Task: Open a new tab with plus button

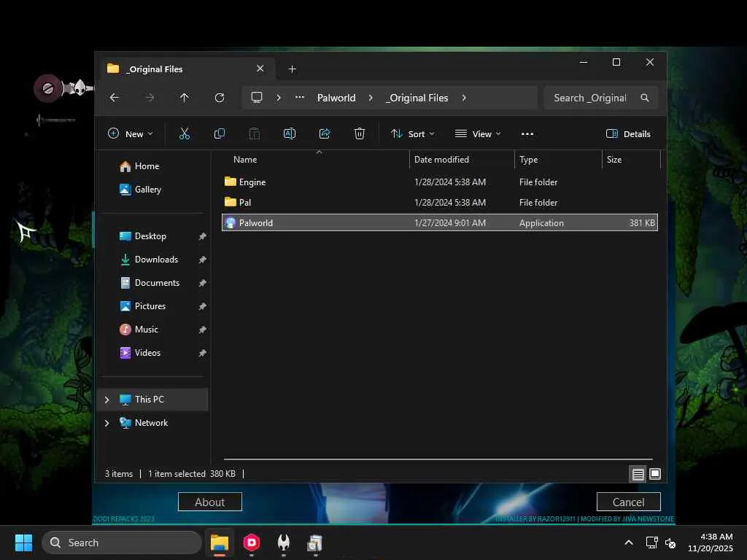Action: coord(292,69)
